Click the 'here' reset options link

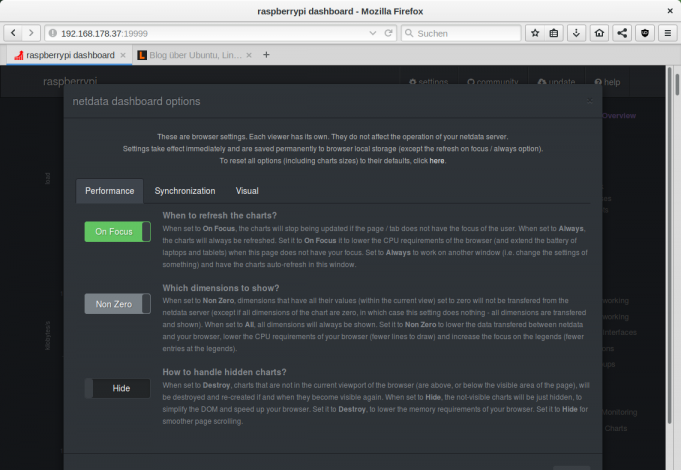click(437, 161)
